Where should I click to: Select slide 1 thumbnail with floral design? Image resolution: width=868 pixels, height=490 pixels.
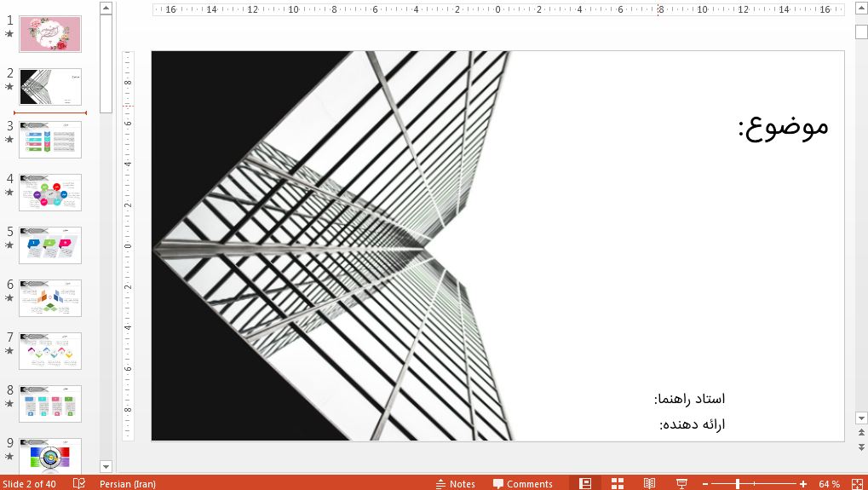50,34
